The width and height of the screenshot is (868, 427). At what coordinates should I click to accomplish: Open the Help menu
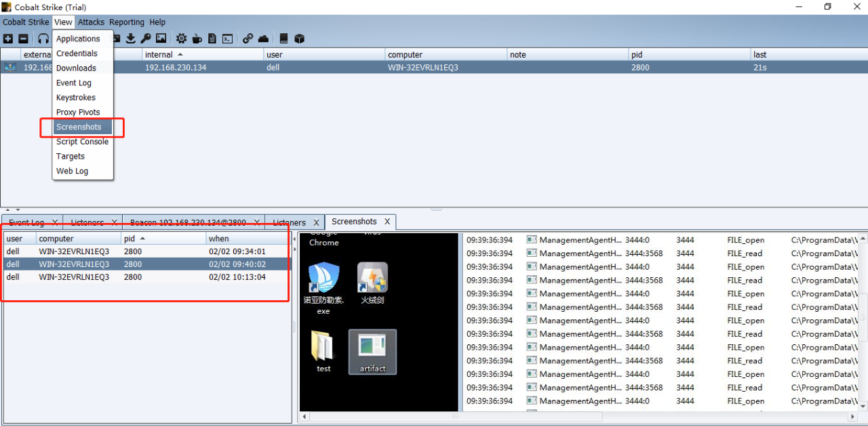pos(157,22)
